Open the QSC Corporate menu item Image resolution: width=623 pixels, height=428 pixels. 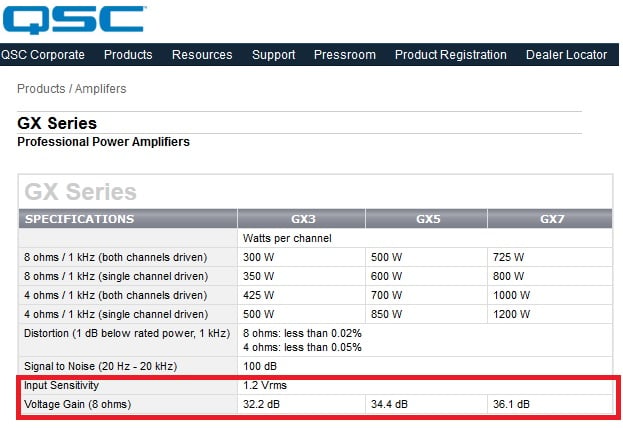43,55
